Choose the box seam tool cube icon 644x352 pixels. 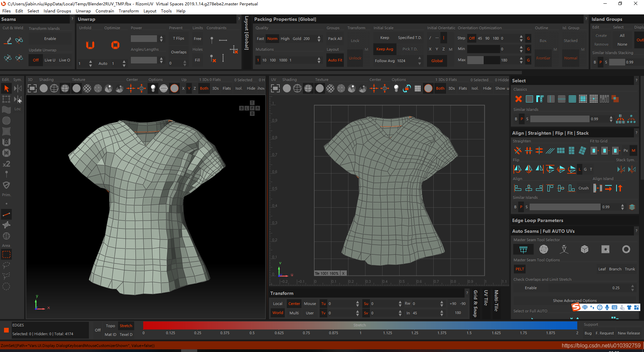(x=585, y=249)
